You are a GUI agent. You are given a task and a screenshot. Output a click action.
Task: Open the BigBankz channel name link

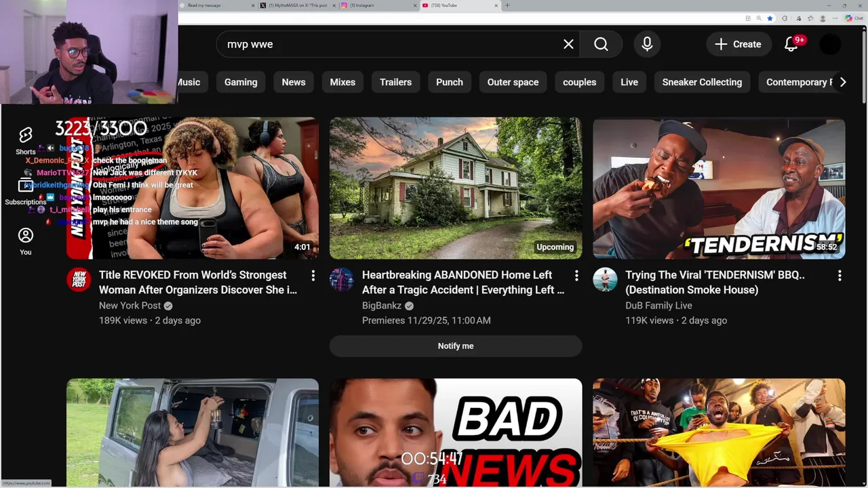pyautogui.click(x=382, y=306)
